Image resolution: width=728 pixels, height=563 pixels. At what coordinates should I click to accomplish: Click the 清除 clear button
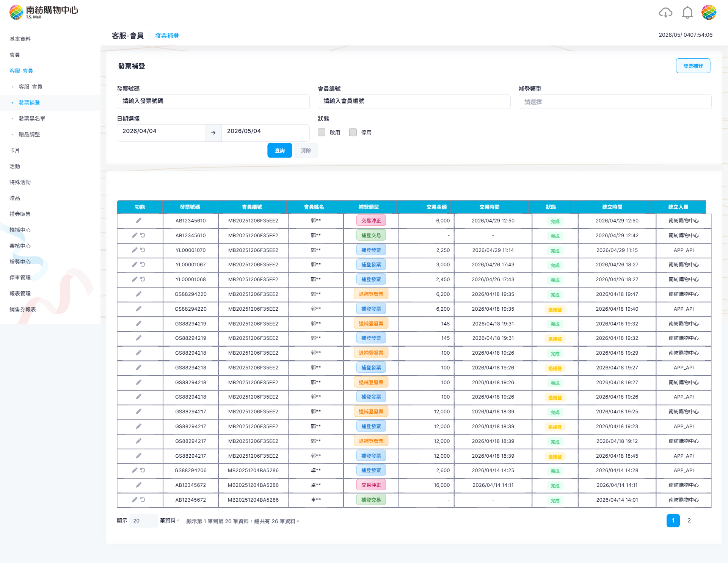pos(306,150)
